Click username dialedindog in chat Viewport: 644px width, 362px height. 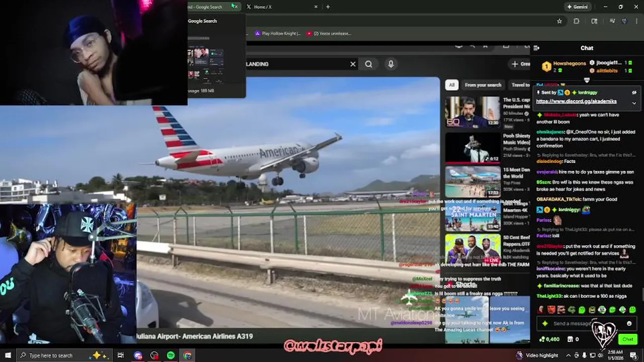pyautogui.click(x=549, y=161)
